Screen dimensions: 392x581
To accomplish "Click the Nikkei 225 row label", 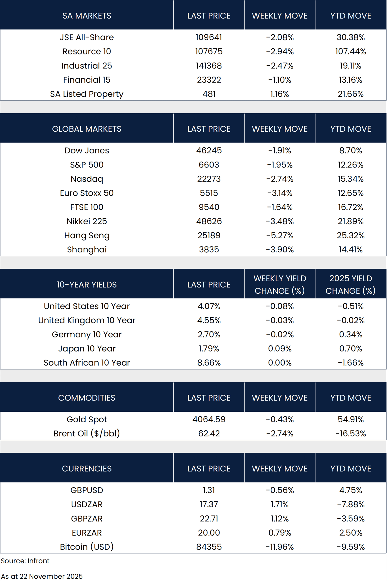I will [x=87, y=221].
